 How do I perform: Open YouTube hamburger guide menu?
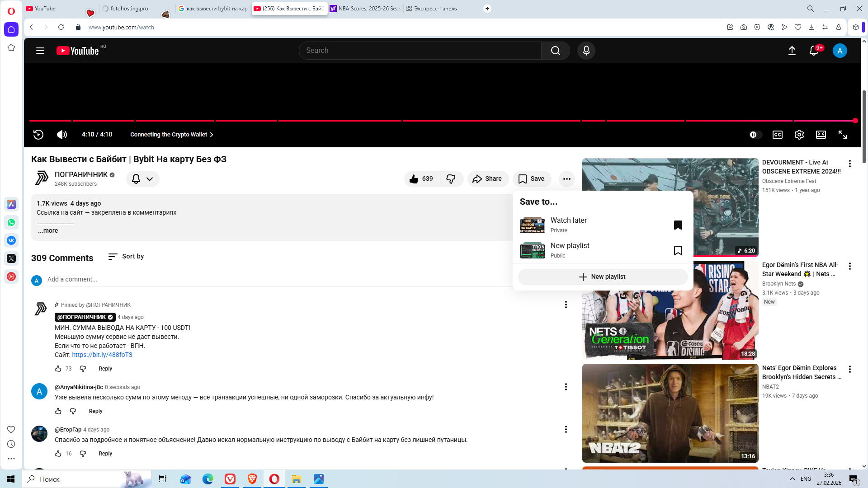[40, 51]
